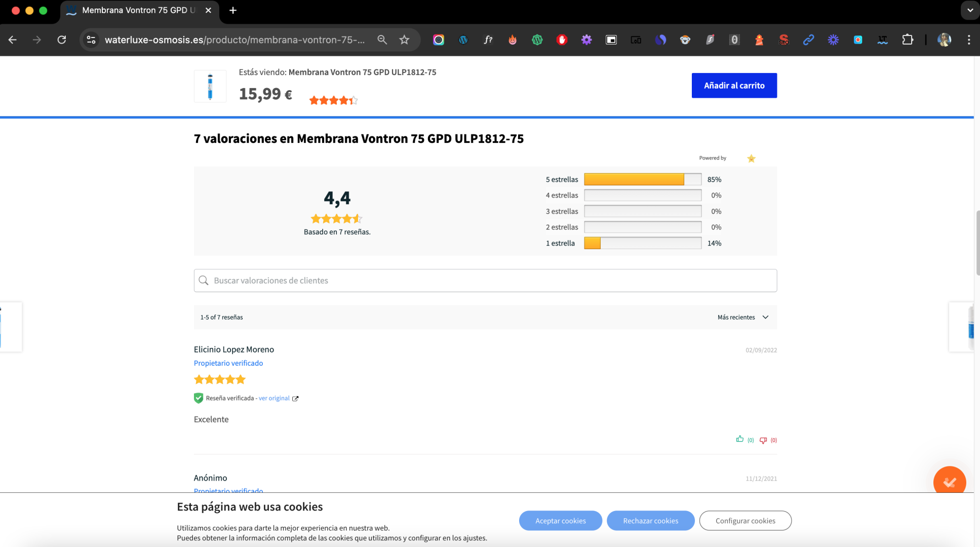Open the LT wave extension icon
The height and width of the screenshot is (547, 980).
coord(882,40)
